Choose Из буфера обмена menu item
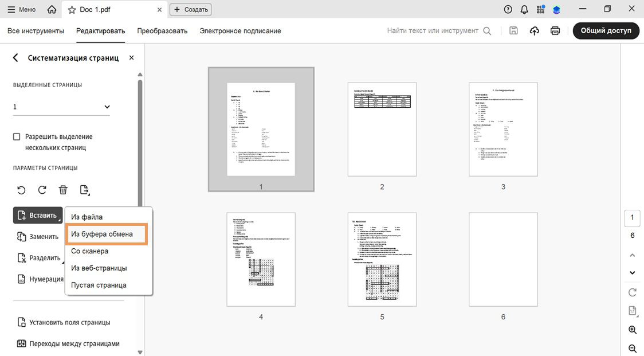Image resolution: width=644 pixels, height=356 pixels. [x=107, y=234]
